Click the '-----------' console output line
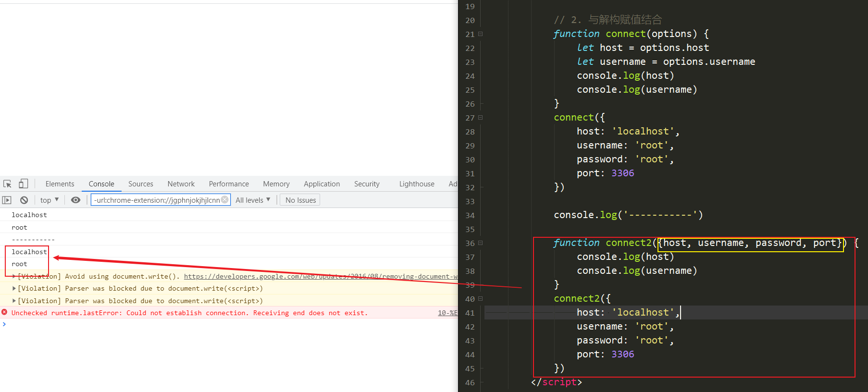The width and height of the screenshot is (868, 392). pos(33,239)
